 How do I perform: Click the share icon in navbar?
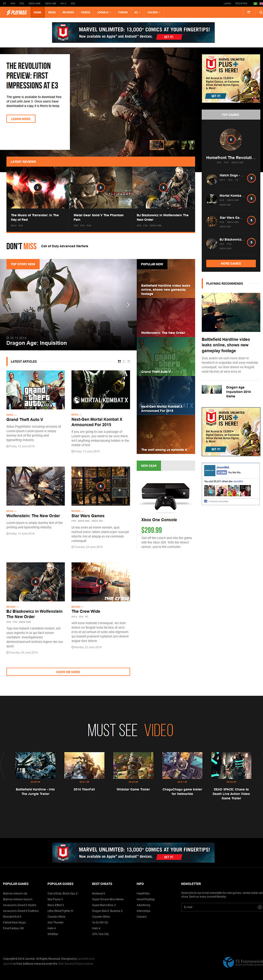pos(249,12)
